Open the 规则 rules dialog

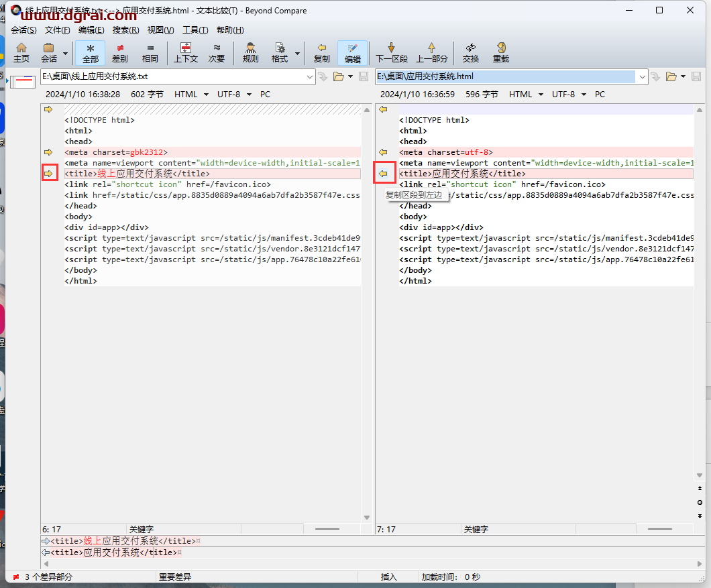point(250,52)
